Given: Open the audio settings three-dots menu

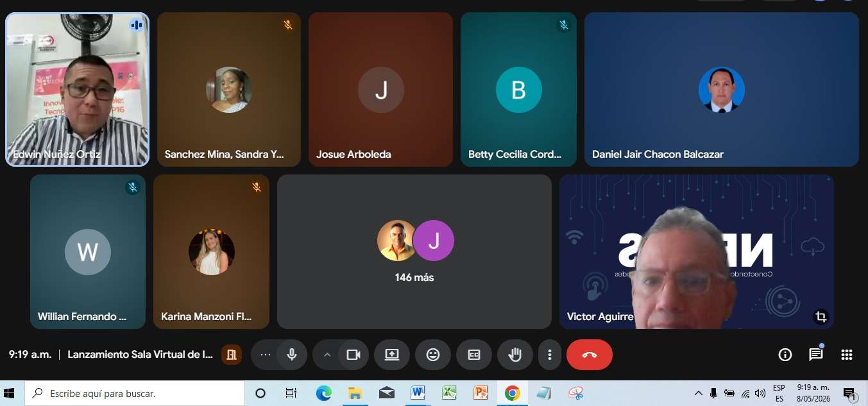Looking at the screenshot, I should [265, 355].
